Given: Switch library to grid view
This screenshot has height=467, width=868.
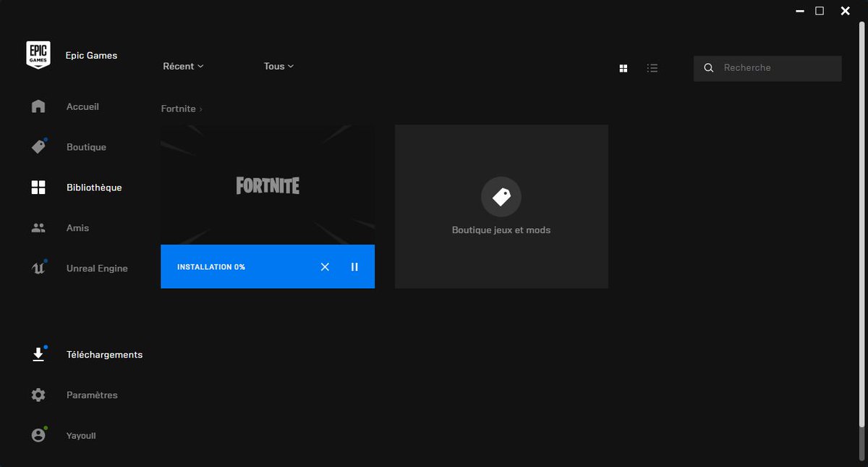Looking at the screenshot, I should point(624,68).
